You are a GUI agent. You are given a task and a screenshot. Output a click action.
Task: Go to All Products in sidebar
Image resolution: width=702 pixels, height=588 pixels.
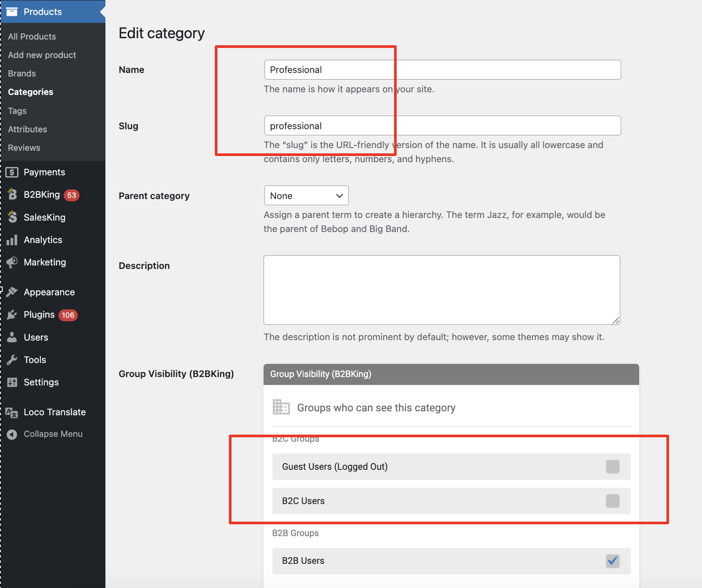pos(32,36)
